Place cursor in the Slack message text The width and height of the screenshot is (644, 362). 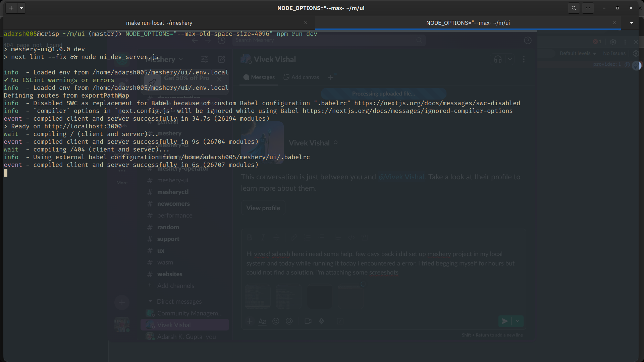point(380,263)
